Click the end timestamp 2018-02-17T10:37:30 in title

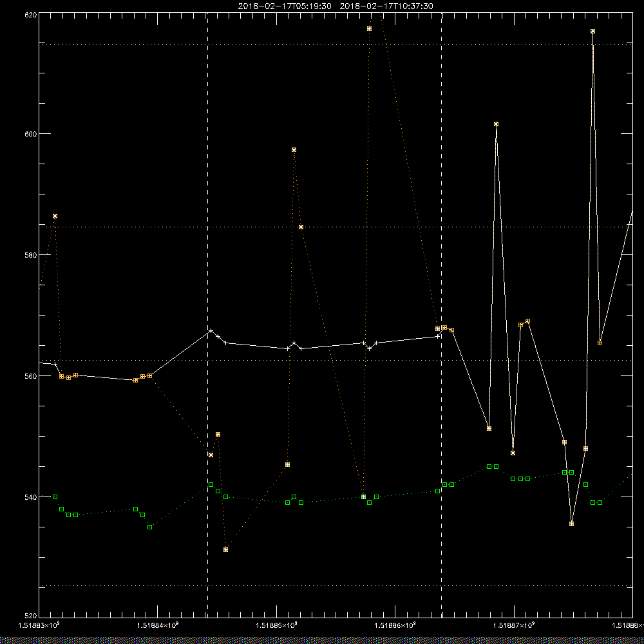(386, 6)
